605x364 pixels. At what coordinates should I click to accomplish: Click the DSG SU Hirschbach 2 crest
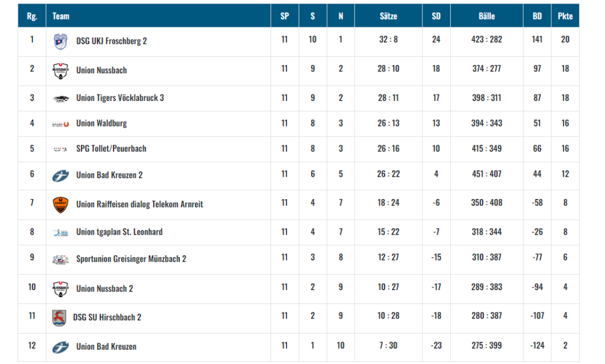point(59,318)
